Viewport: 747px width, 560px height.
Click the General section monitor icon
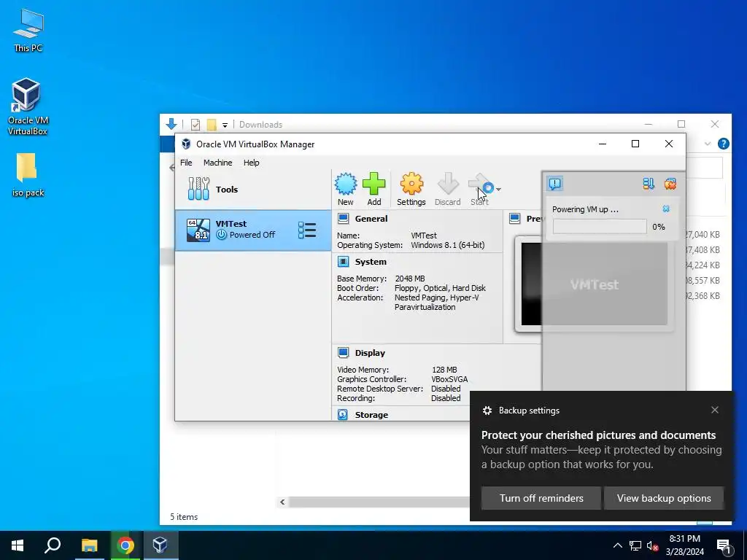click(343, 219)
